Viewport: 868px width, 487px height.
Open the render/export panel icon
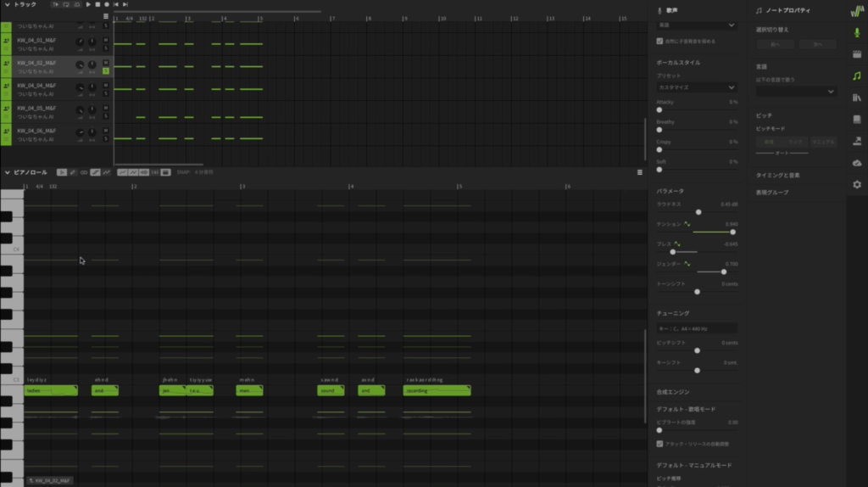click(856, 141)
